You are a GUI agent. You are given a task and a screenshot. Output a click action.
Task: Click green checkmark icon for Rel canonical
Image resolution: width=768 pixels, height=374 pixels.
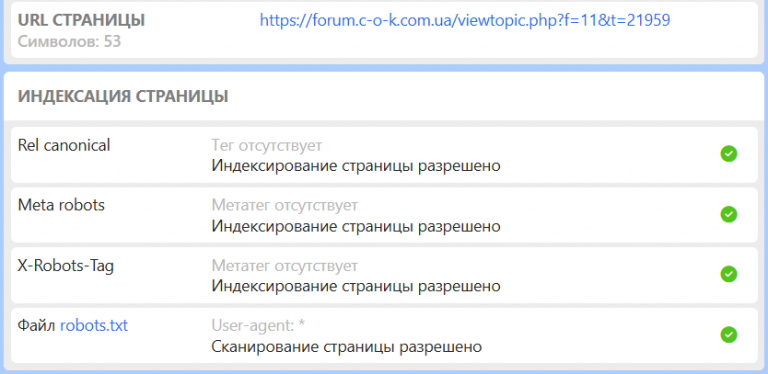tap(729, 154)
